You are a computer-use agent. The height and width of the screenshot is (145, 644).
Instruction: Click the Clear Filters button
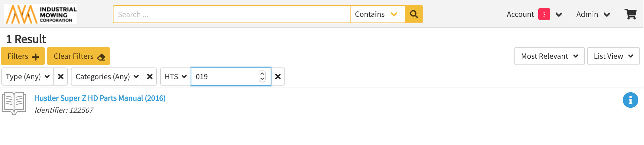(x=79, y=56)
